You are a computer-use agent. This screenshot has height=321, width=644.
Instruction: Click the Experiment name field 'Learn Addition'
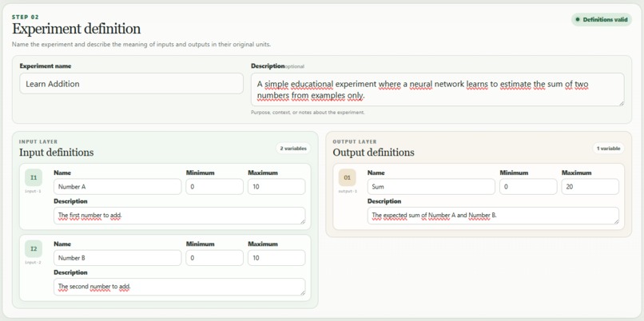[131, 84]
